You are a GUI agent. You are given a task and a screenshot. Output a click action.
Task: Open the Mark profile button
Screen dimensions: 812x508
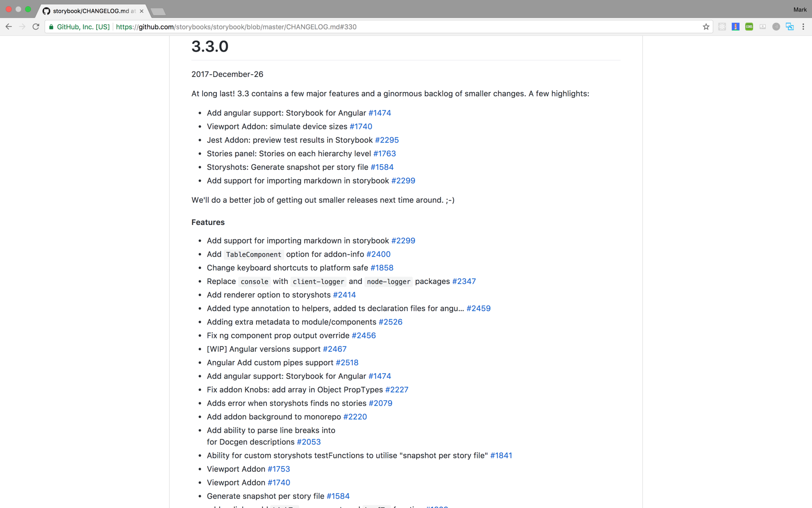pos(800,9)
